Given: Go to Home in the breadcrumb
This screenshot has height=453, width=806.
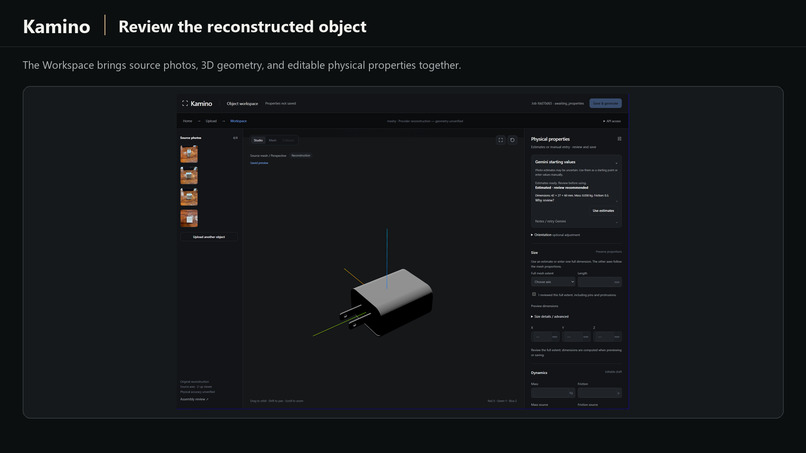Looking at the screenshot, I should click(188, 121).
